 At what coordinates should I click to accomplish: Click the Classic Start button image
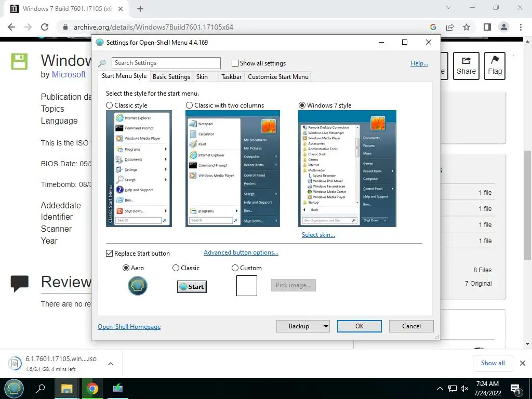click(192, 287)
